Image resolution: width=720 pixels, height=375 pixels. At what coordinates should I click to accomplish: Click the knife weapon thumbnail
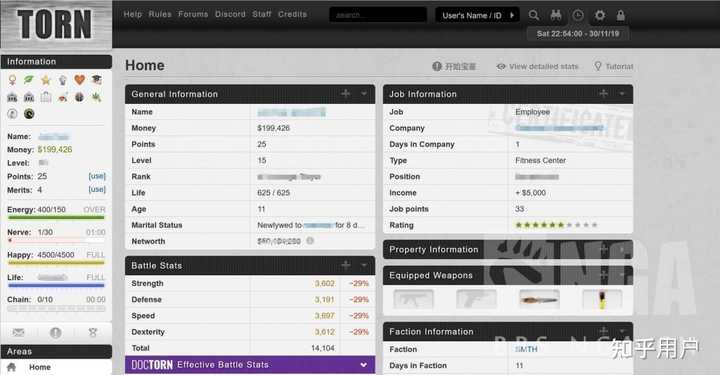pos(539,299)
